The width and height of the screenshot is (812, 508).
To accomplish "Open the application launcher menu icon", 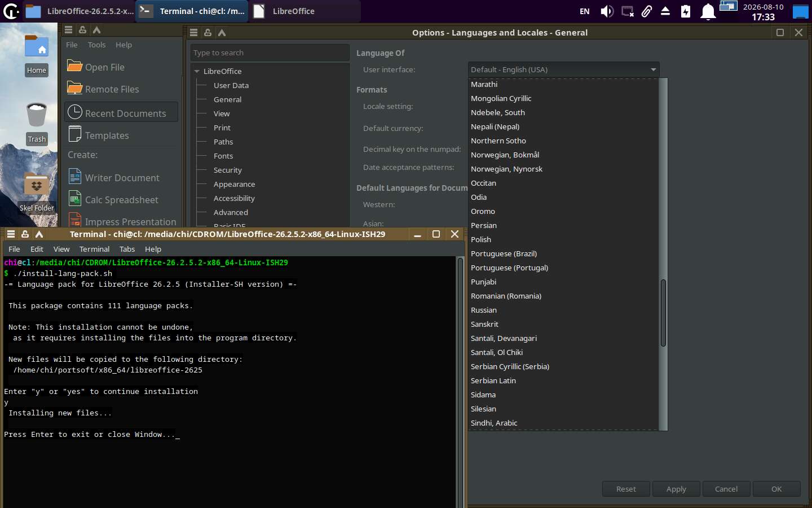I will click(x=11, y=11).
